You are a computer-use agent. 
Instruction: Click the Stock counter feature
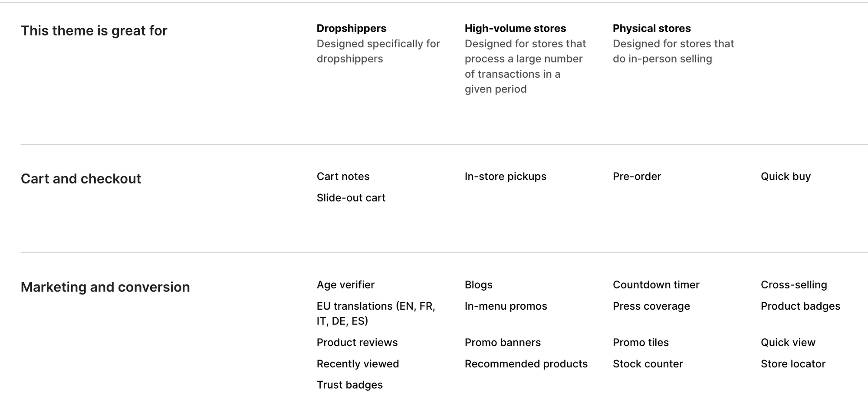click(x=648, y=364)
